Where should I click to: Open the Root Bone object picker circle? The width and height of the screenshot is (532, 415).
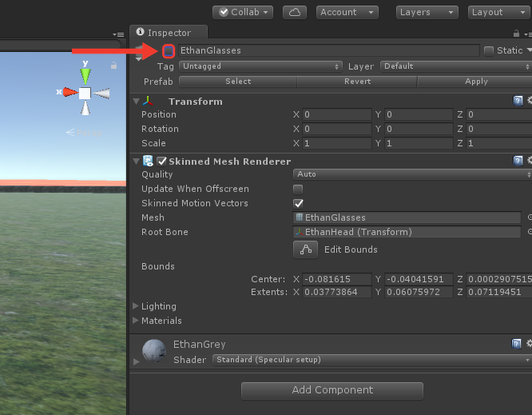[530, 232]
